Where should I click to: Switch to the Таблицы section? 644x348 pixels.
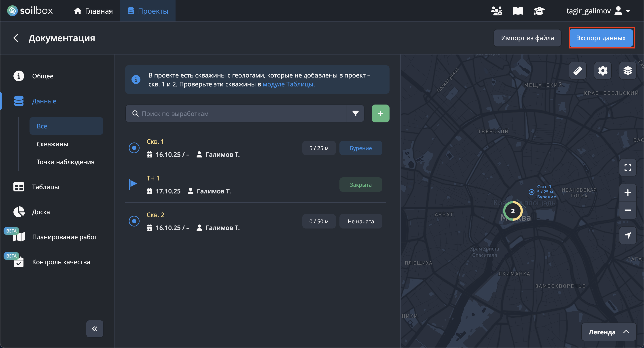tap(45, 187)
